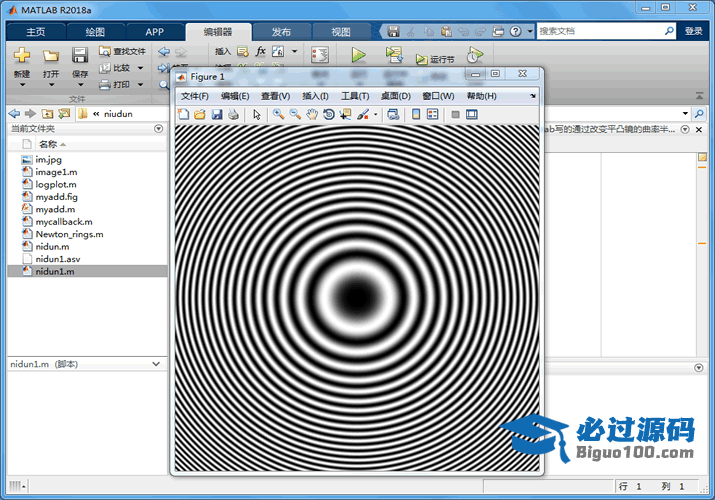The image size is (715, 500).
Task: Switch to the Plots (绘图) tab
Action: pyautogui.click(x=95, y=32)
